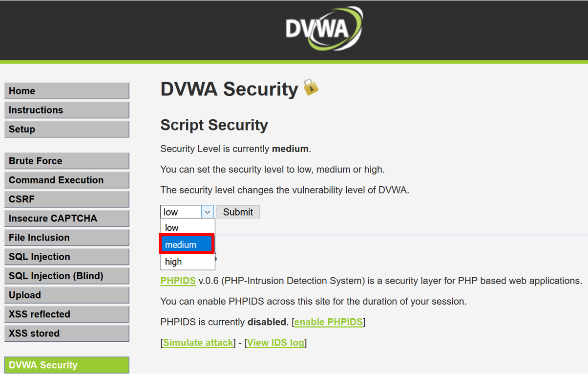Go to the Instructions page

[66, 110]
